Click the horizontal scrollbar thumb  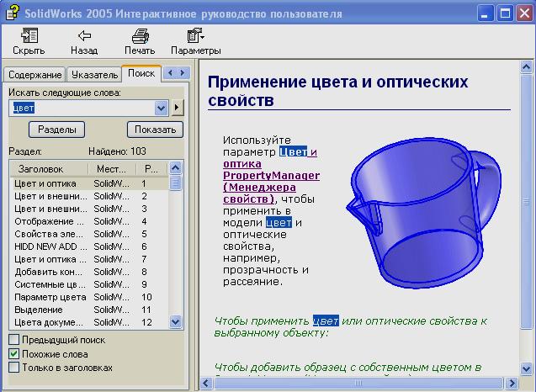tap(358, 383)
